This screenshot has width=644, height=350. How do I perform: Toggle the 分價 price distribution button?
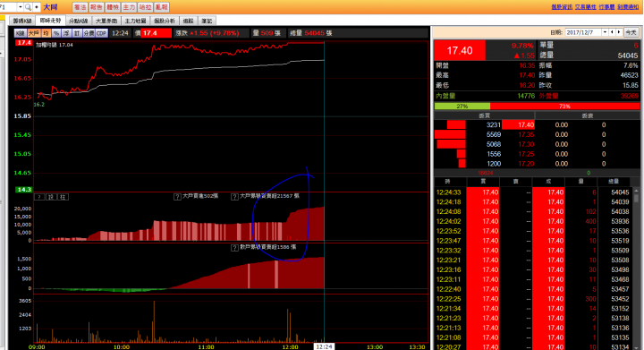click(x=89, y=33)
